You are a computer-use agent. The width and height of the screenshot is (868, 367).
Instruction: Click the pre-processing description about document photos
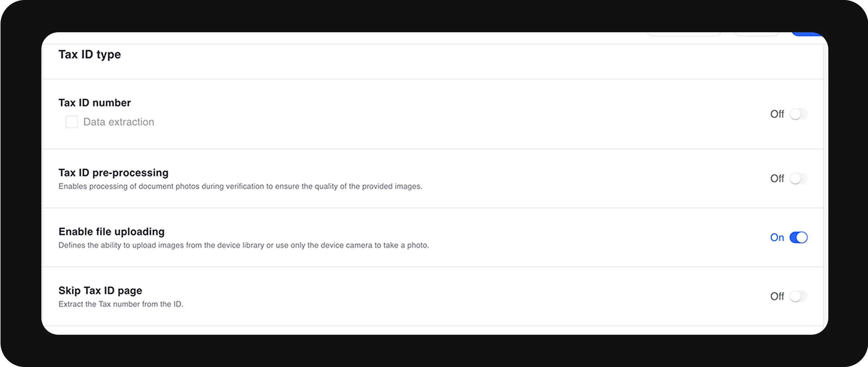tap(240, 187)
